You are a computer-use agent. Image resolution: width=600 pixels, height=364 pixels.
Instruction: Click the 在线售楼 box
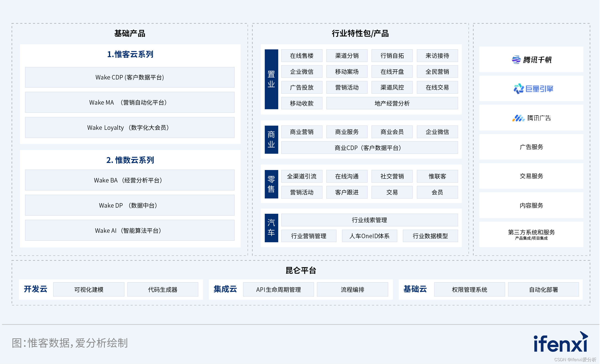pos(302,56)
